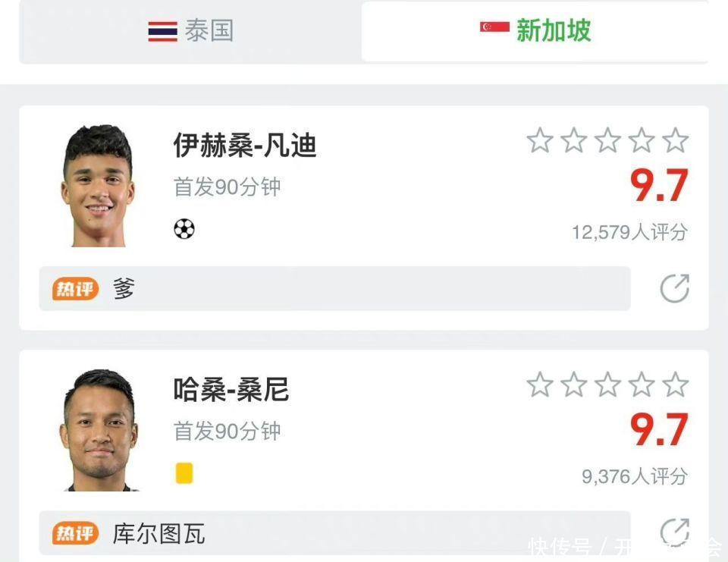
Task: Give 伊赫桑-凡迪 a five-star rating
Action: pyautogui.click(x=674, y=140)
